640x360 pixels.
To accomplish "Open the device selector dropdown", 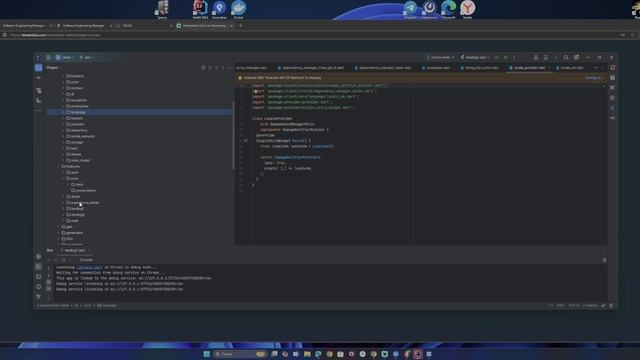I will [x=440, y=58].
